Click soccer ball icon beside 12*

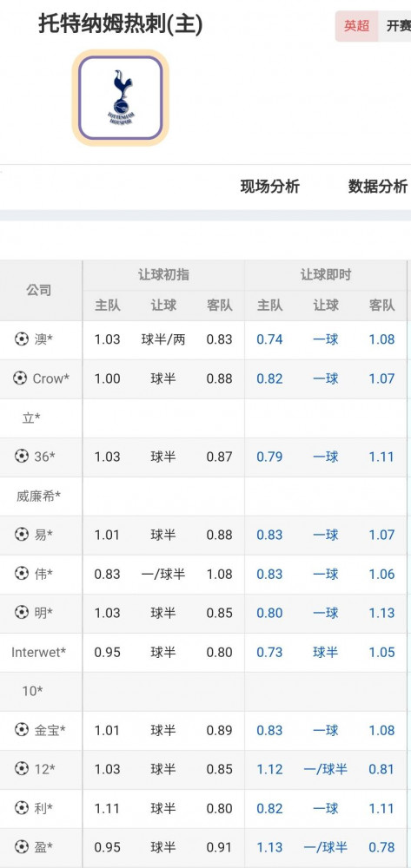click(x=22, y=768)
